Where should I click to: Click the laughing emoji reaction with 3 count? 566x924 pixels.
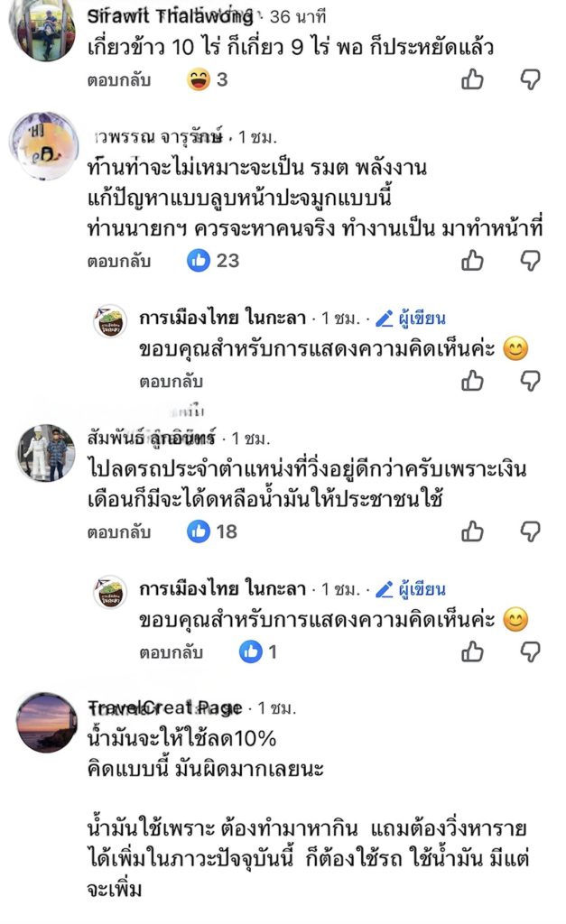pyautogui.click(x=197, y=80)
